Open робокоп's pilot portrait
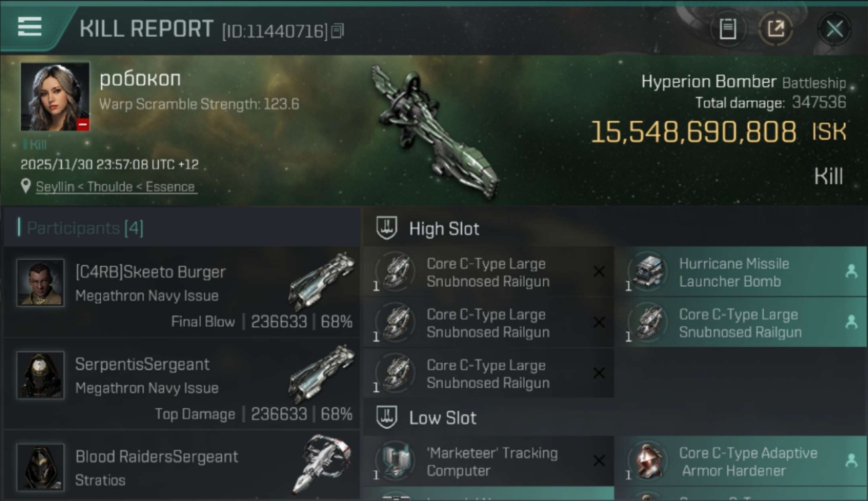 click(x=55, y=97)
